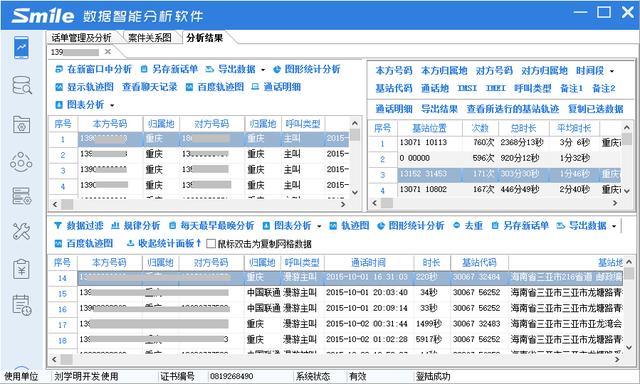Click station table scroll up arrow
The width and height of the screenshot is (640, 384).
click(x=627, y=128)
